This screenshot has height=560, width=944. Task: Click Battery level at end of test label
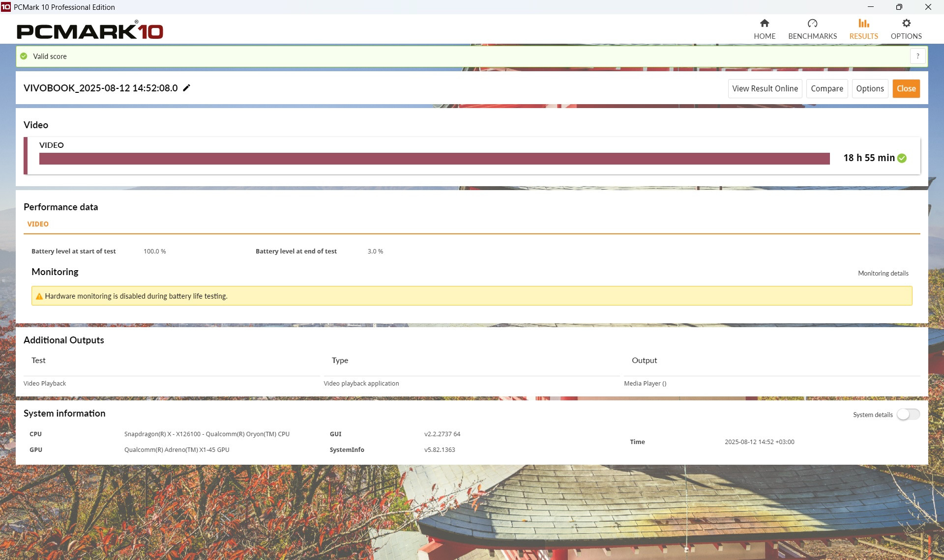(x=296, y=251)
